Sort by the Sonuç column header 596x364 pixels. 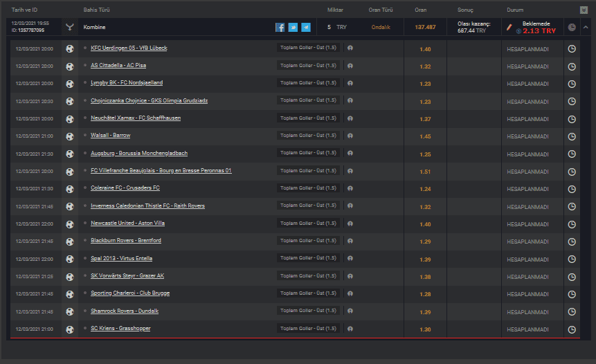click(465, 10)
